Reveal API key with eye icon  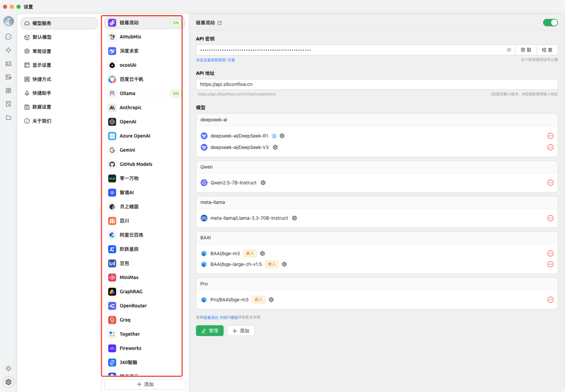(x=509, y=50)
